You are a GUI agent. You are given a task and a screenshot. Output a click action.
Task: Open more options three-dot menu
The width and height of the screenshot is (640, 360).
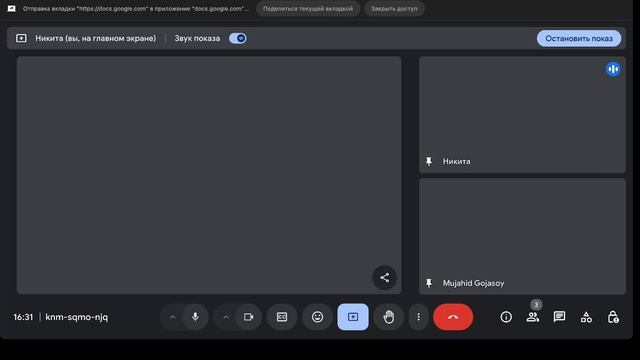418,317
